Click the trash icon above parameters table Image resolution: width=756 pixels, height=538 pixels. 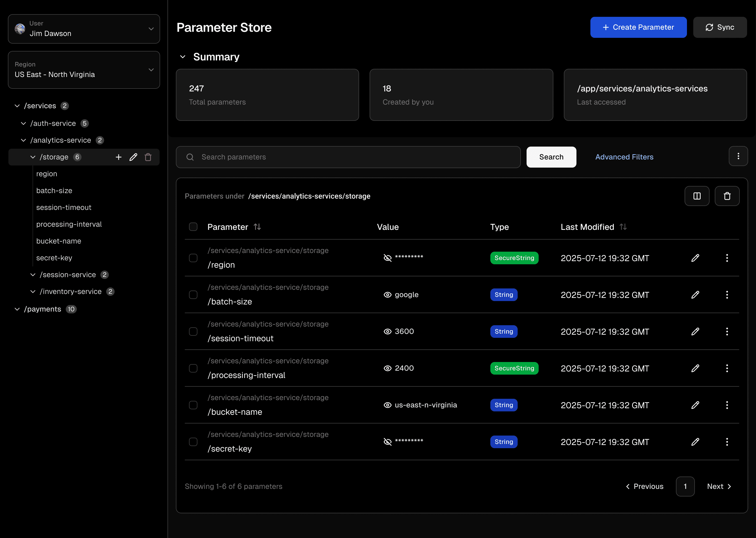(x=727, y=196)
